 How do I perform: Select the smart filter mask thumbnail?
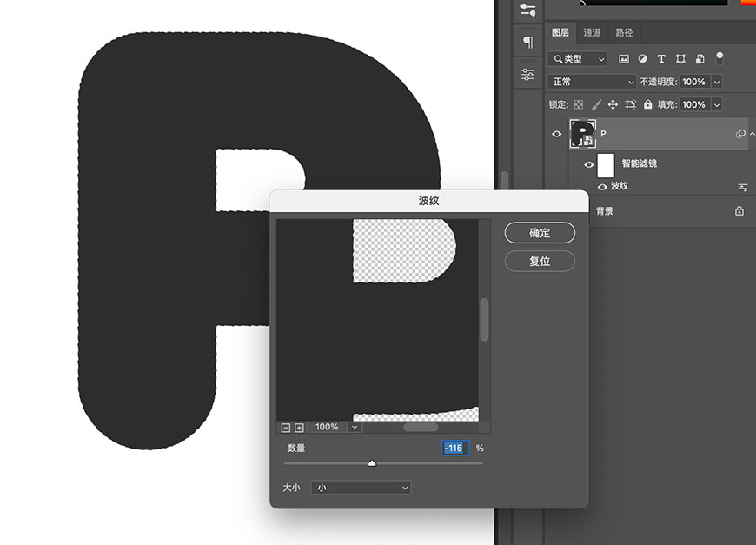606,165
